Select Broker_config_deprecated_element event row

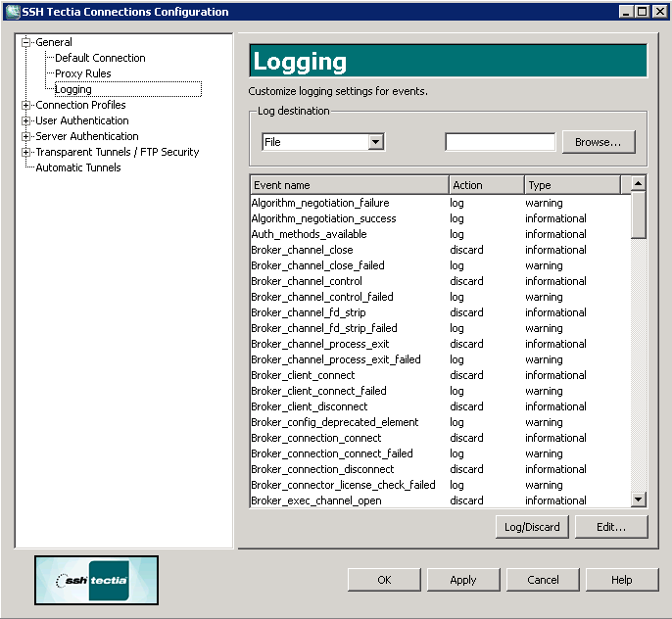pyautogui.click(x=441, y=422)
